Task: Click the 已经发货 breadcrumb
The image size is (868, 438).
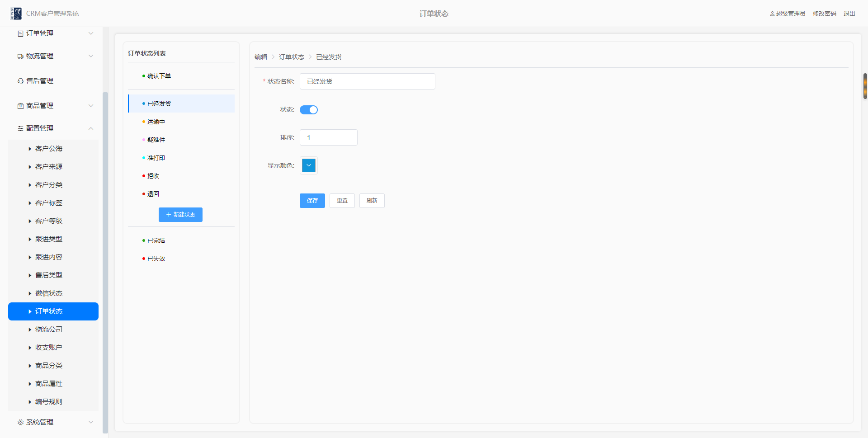Action: 329,57
